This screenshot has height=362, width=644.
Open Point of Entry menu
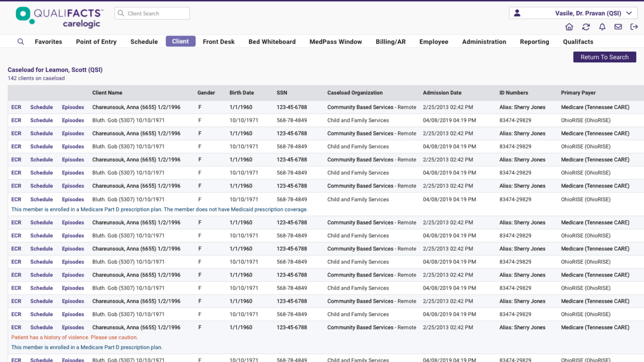tap(96, 42)
